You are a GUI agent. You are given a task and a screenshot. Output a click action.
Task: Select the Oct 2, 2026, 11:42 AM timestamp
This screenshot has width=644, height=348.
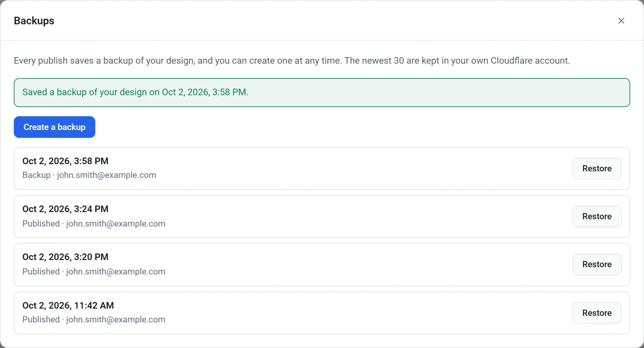point(68,305)
